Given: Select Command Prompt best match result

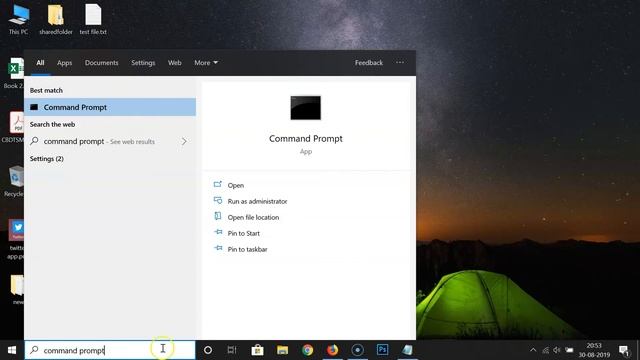Looking at the screenshot, I should coord(110,107).
